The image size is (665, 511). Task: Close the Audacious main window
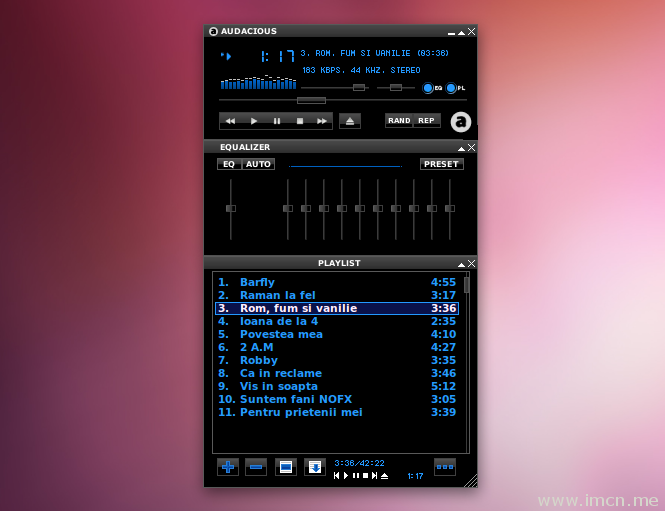coord(472,32)
